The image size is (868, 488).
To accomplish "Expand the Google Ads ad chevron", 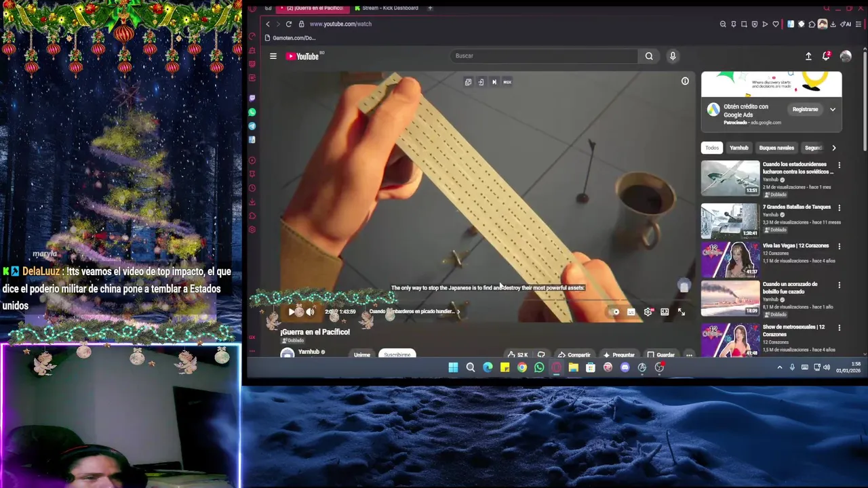I will click(x=833, y=109).
